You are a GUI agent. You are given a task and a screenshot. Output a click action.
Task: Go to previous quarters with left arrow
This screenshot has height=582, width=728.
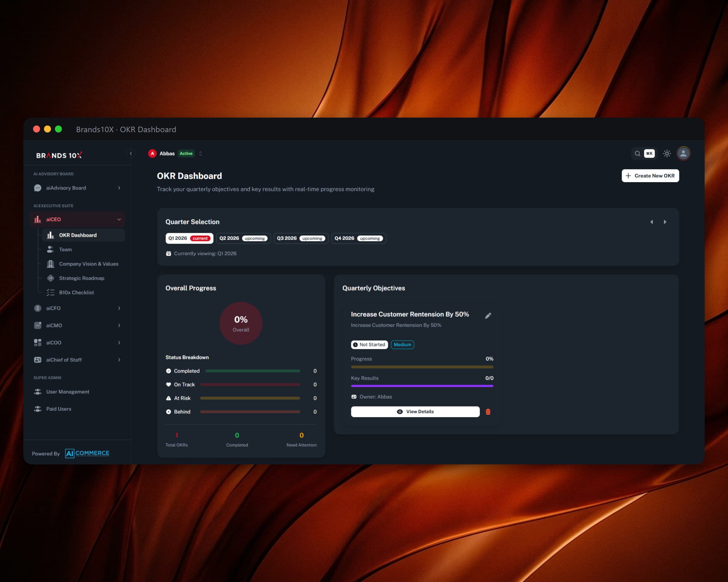tap(652, 222)
